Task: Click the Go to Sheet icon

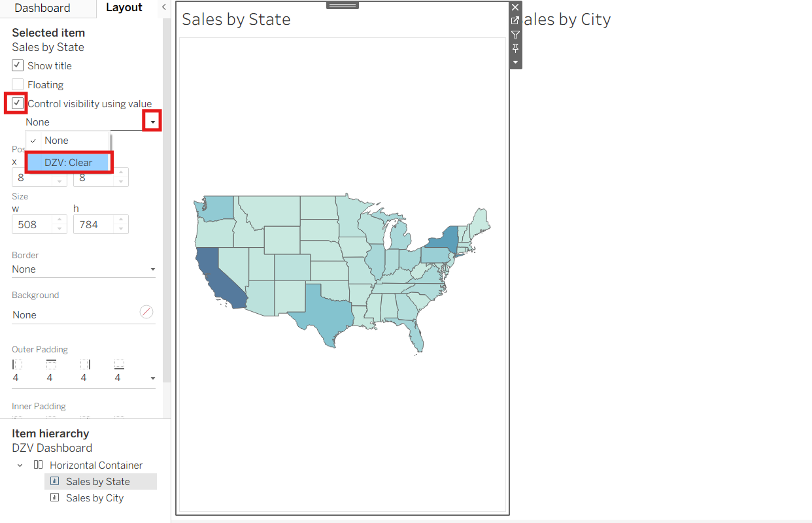Action: tap(515, 21)
